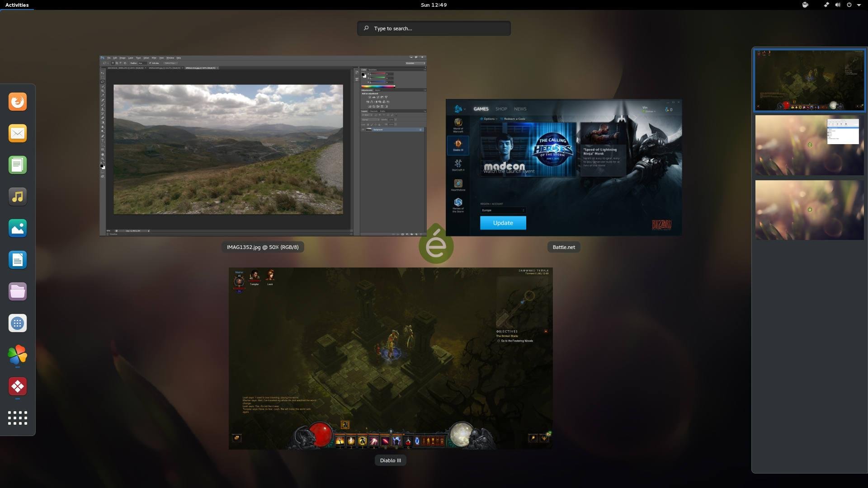Image resolution: width=868 pixels, height=488 pixels.
Task: Expand the Europe region dropdown
Action: (x=503, y=210)
